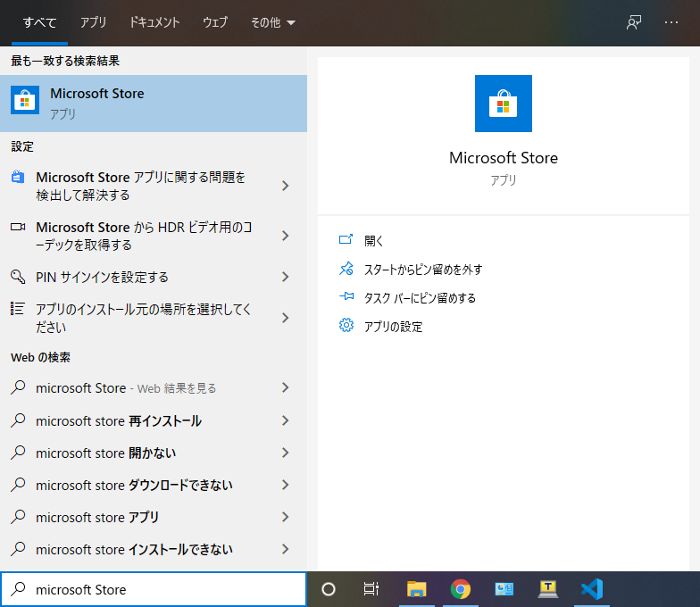Viewport: 700px width, 607px height.
Task: Open アプリの設定 for Microsoft Store
Action: [393, 327]
